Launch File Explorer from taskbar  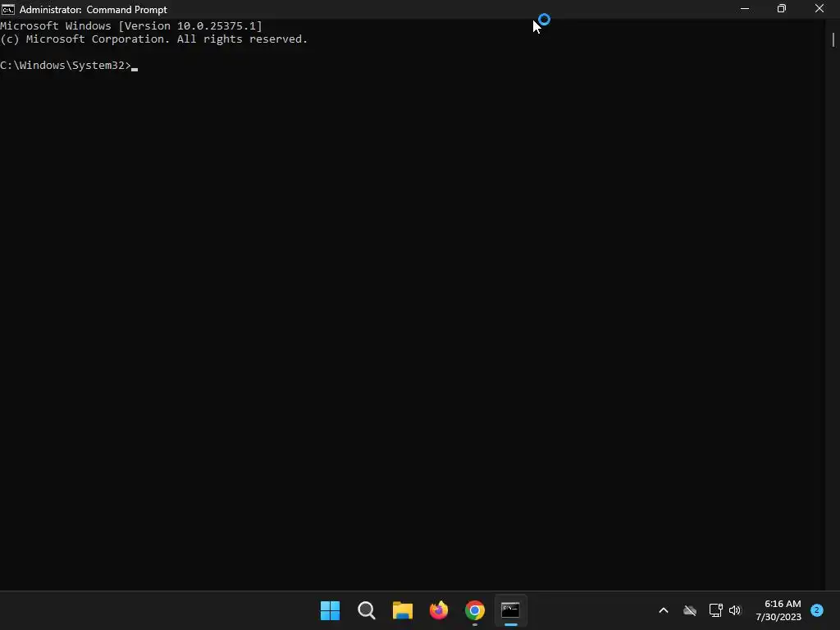(402, 610)
